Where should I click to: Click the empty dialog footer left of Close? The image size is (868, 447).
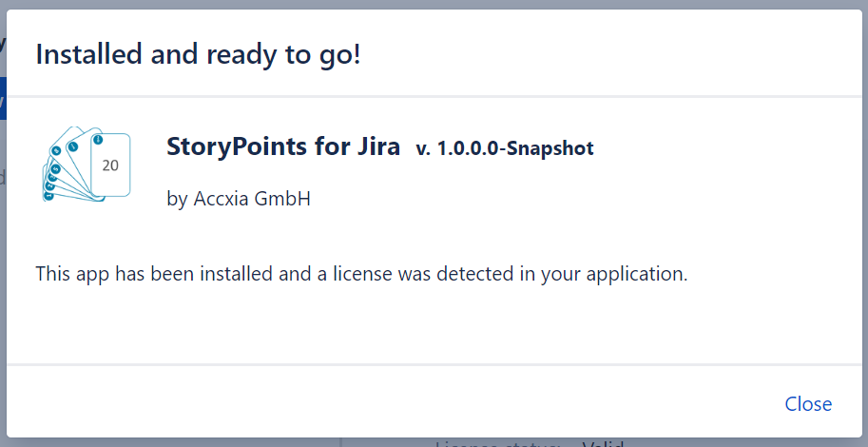380,404
